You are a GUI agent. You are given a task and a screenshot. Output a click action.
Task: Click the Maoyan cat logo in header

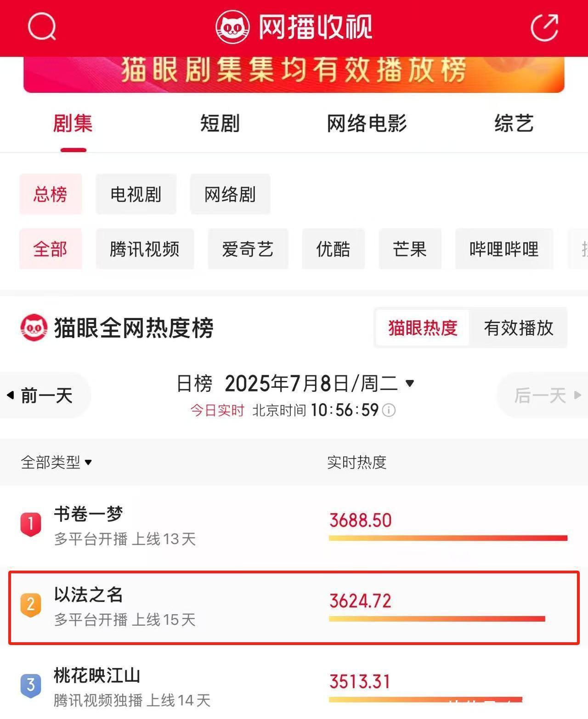(233, 28)
